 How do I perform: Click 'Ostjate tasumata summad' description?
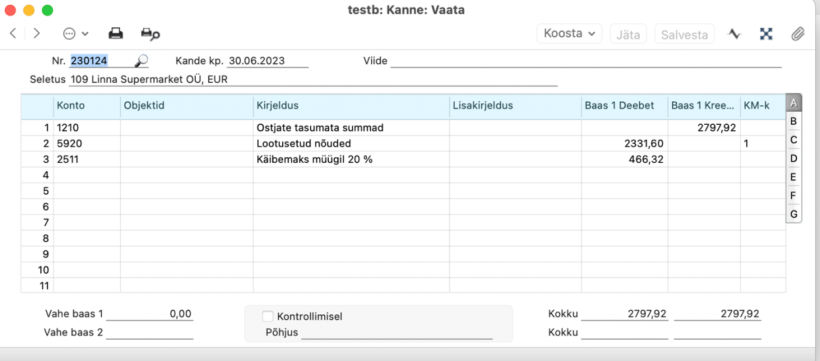351,127
